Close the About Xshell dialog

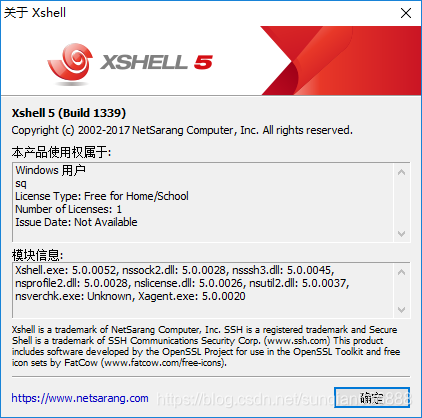(x=406, y=13)
